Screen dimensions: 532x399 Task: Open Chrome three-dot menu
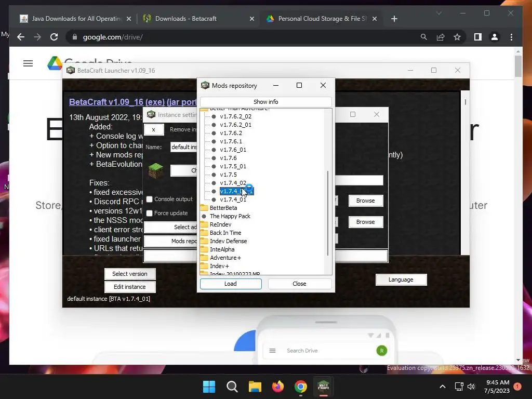pyautogui.click(x=511, y=37)
